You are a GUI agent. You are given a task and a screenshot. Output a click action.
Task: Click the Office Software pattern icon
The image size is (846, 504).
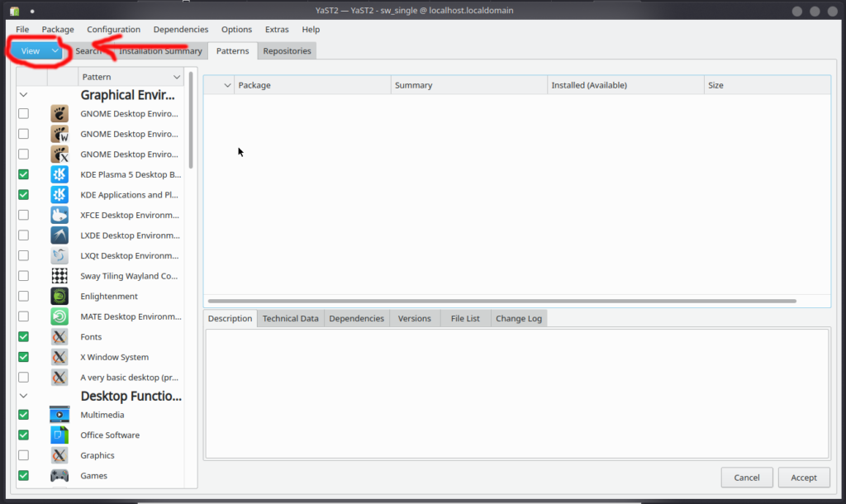pos(59,435)
